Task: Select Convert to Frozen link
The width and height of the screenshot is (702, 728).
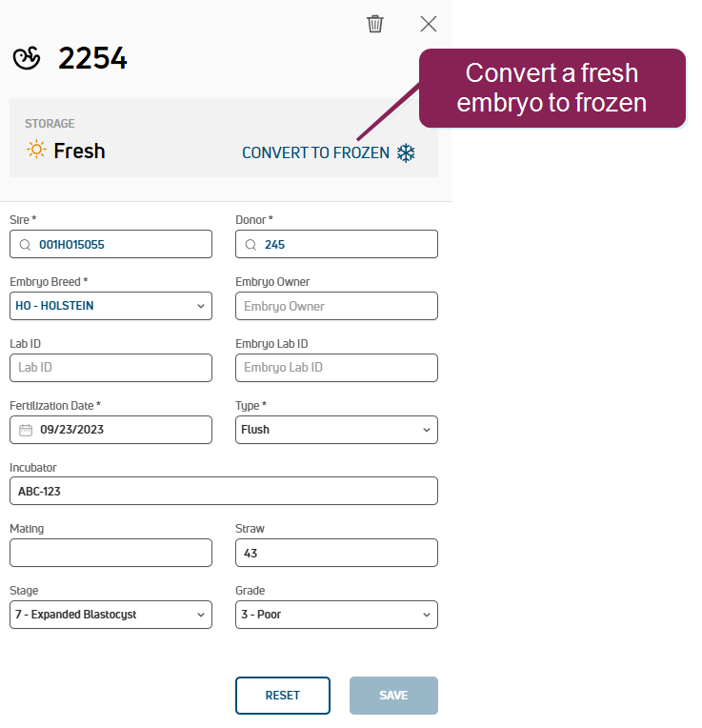Action: (x=315, y=152)
